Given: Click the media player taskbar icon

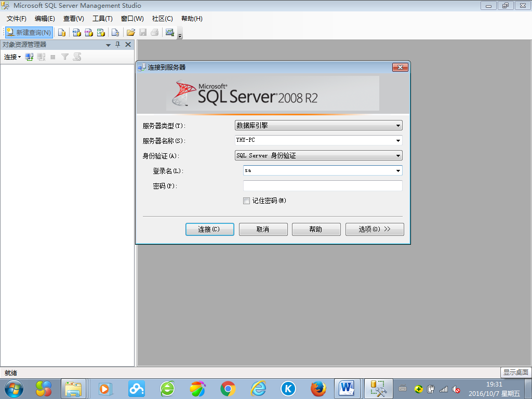Looking at the screenshot, I should (105, 389).
